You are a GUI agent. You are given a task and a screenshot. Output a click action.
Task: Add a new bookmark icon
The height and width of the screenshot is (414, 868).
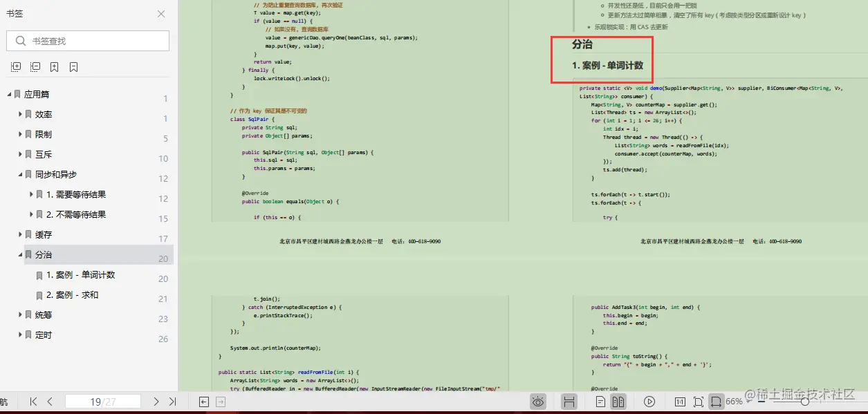pyautogui.click(x=54, y=67)
